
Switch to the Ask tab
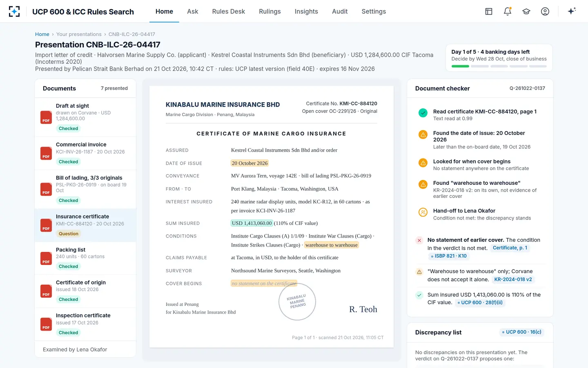(192, 11)
